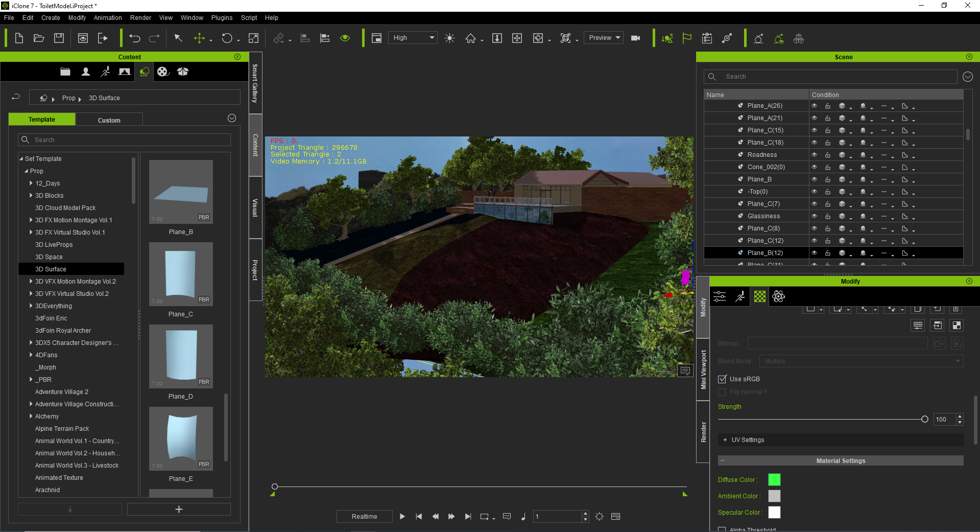Viewport: 980px width, 532px height.
Task: Select the Plane_C thumbnail
Action: point(181,274)
